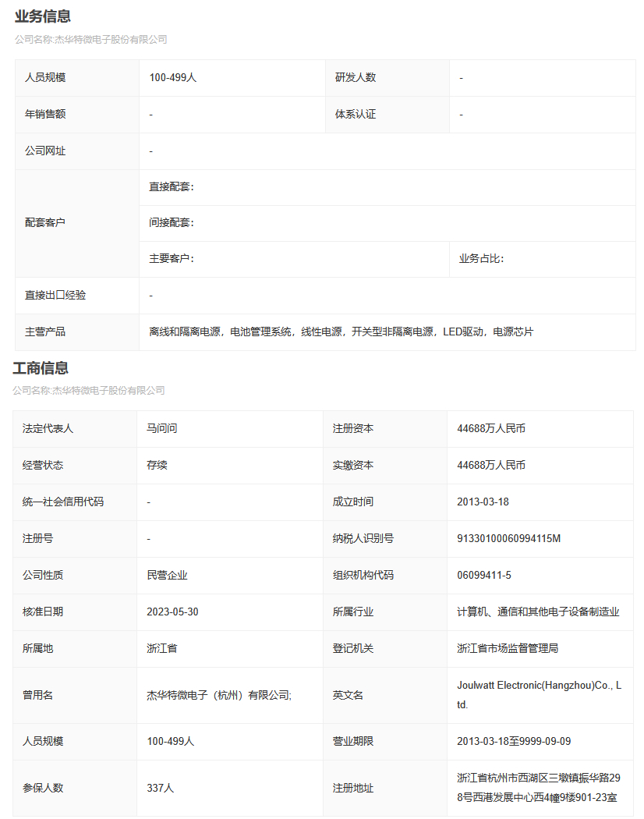Click the 所属地 label
The height and width of the screenshot is (819, 644).
[37, 647]
